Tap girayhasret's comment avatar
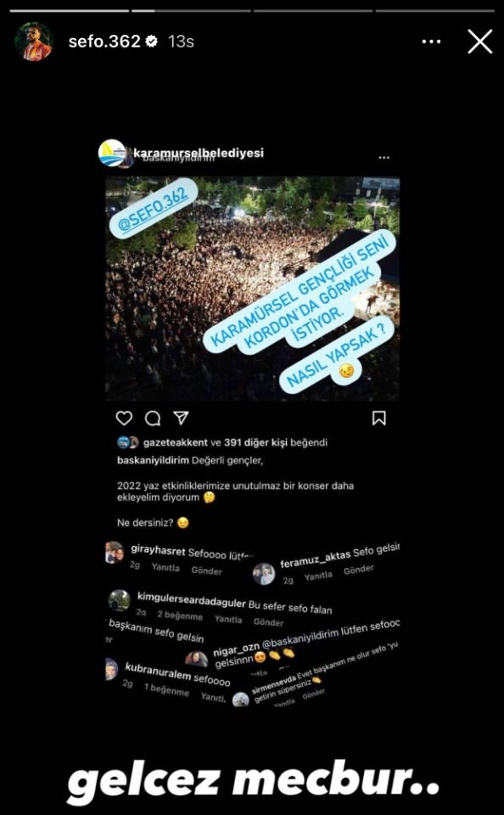 [115, 553]
